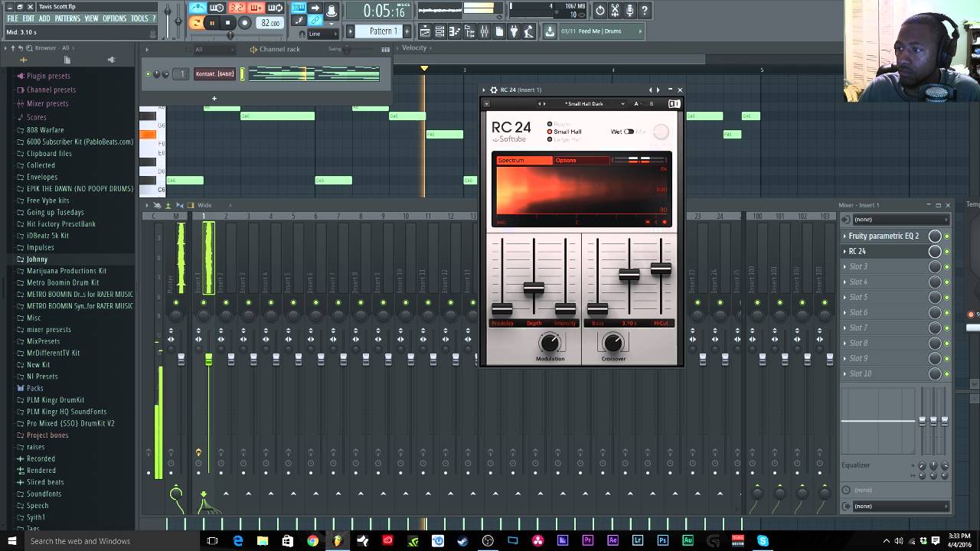Image resolution: width=980 pixels, height=551 pixels.
Task: Open the help question mark icon
Action: coord(644,11)
